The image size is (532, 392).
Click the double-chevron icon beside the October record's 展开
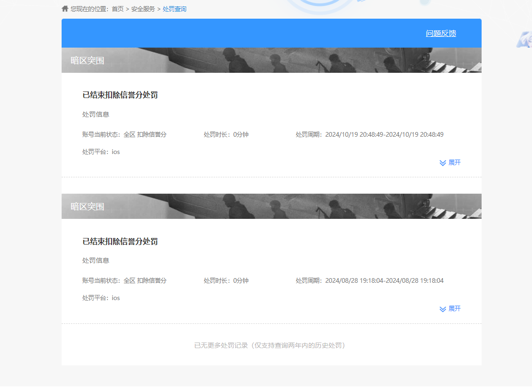point(443,163)
